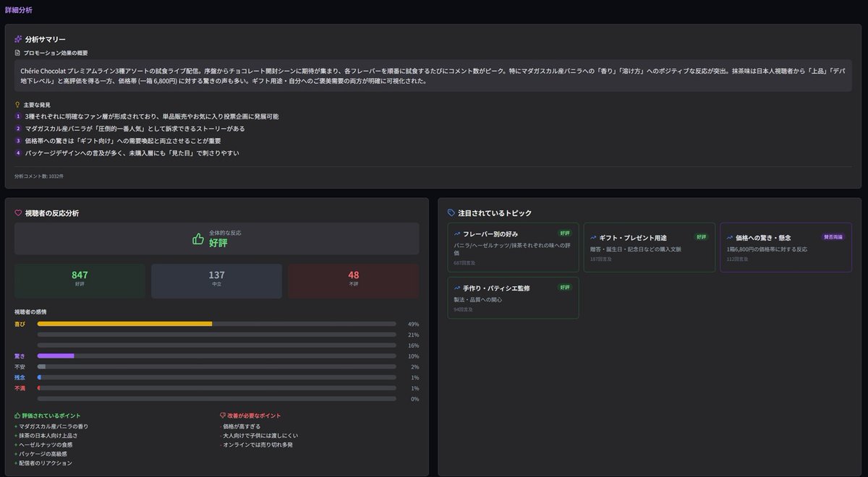Click praised point 抹茶の日本人向け上品さ
868x477 pixels.
pyautogui.click(x=47, y=436)
